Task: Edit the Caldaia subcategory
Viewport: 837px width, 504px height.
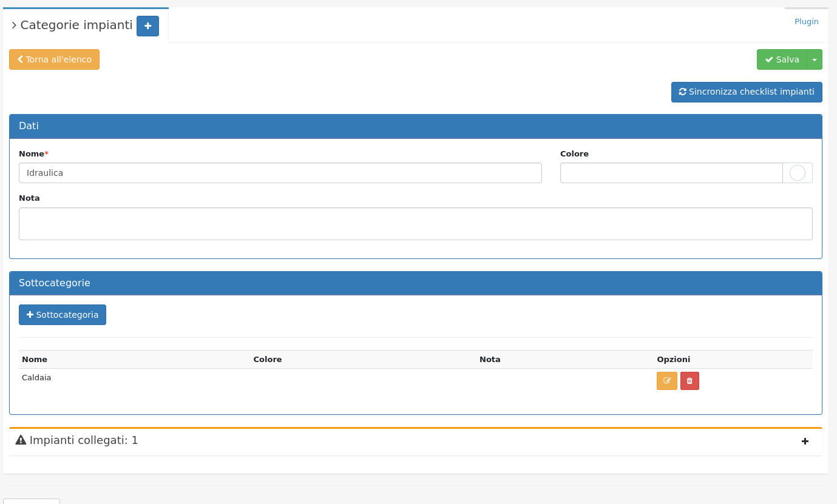Action: point(666,381)
